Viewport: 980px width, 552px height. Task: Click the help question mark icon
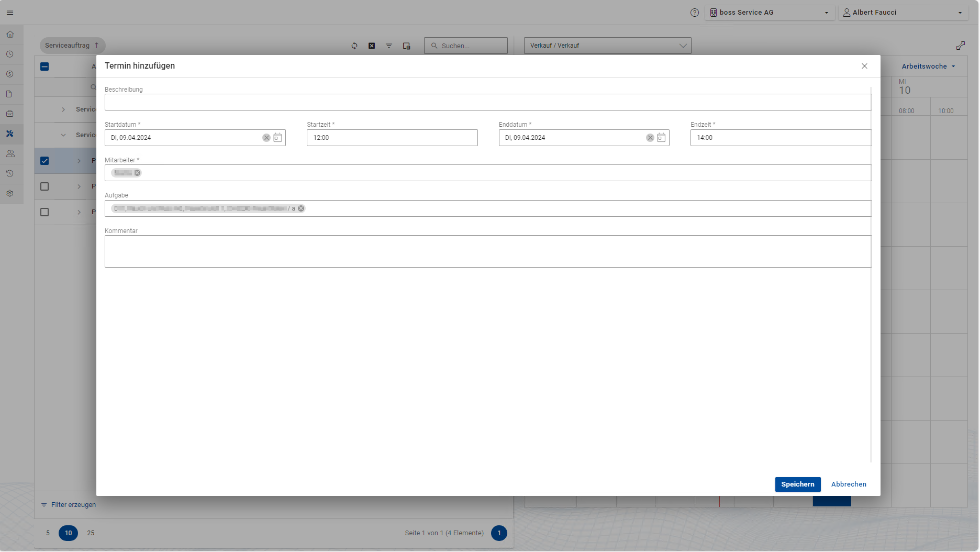695,13
